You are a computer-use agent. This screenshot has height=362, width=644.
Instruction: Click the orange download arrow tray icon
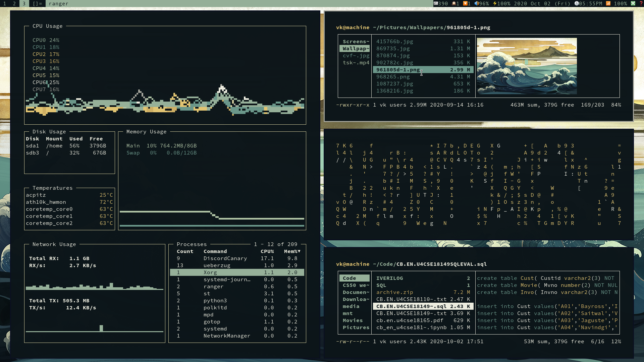click(x=465, y=4)
